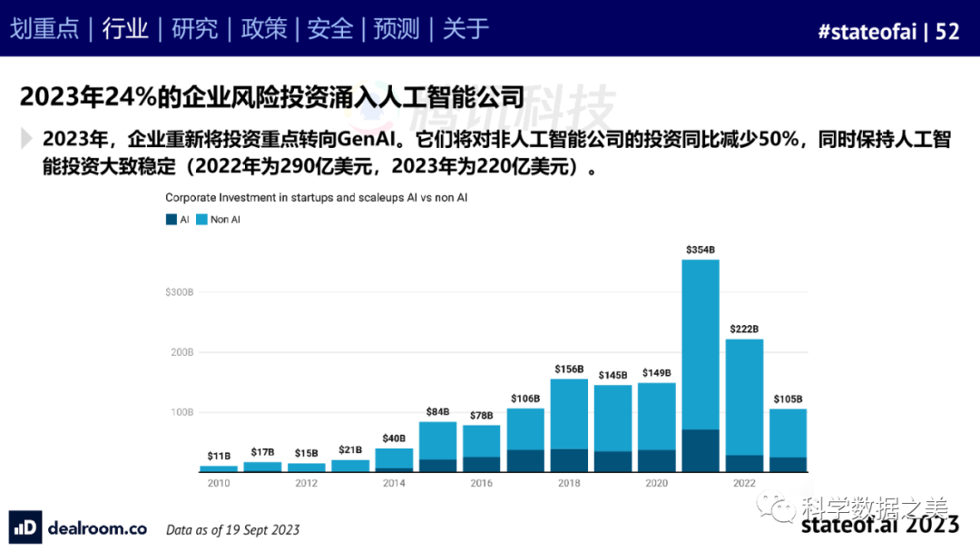980x552 pixels.
Task: Click the WeChat watermark icon
Action: click(777, 505)
